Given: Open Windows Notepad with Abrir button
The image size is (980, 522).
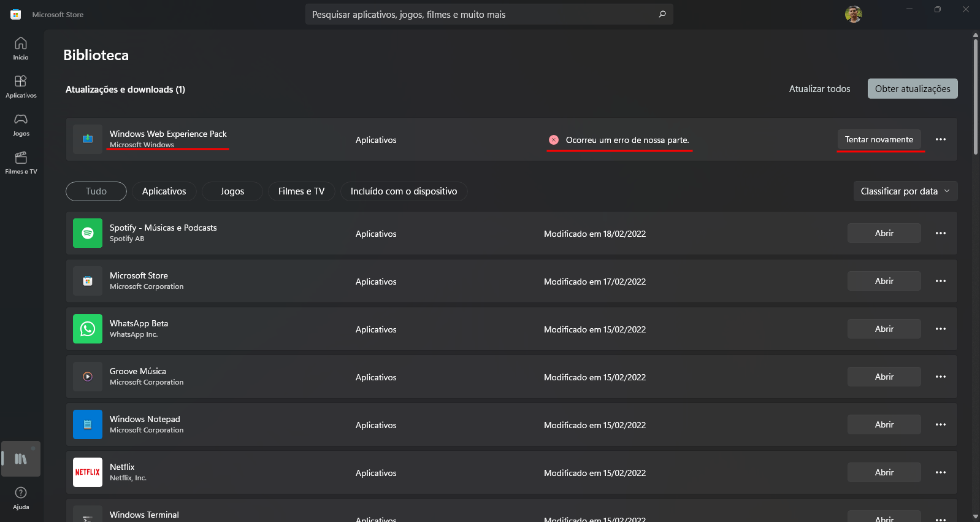Looking at the screenshot, I should click(884, 424).
